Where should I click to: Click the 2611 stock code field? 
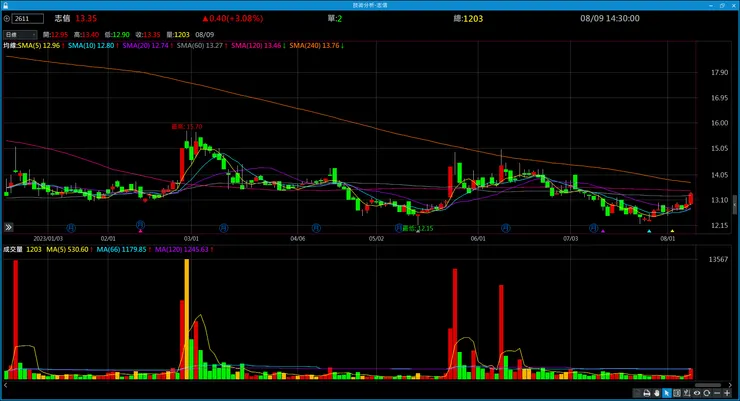click(28, 19)
